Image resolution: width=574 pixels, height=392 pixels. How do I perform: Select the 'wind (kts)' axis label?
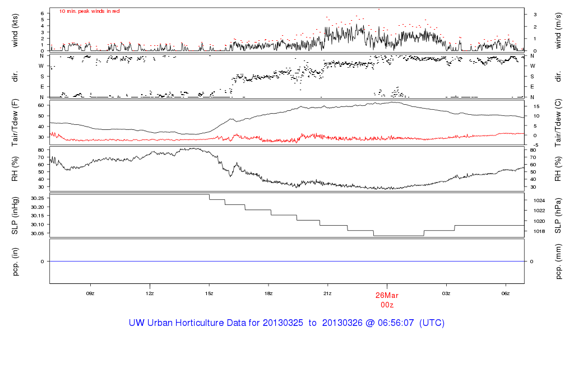click(x=15, y=30)
